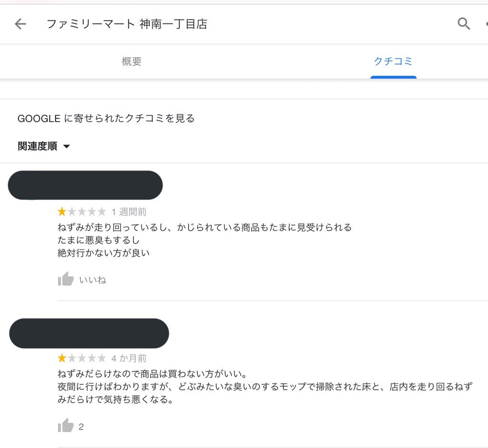Image resolution: width=488 pixels, height=448 pixels.
Task: Click the second review text ねずみだらけなので
Action: (265, 387)
